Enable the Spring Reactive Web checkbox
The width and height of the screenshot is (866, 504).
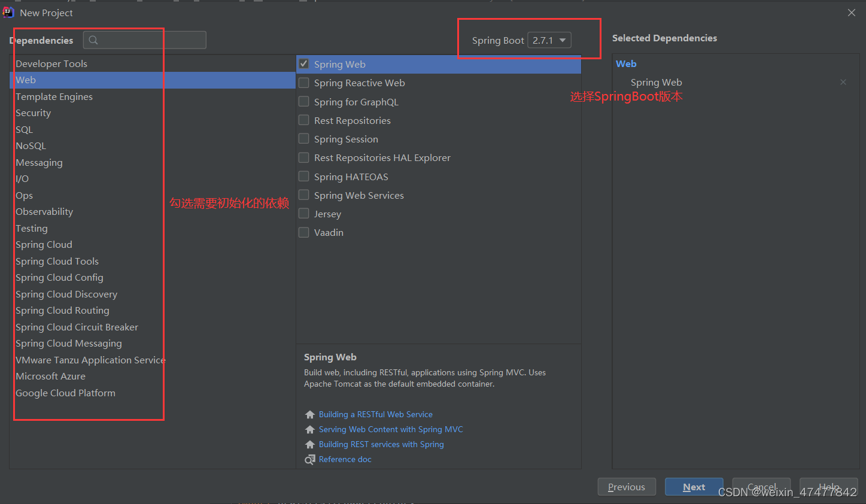pyautogui.click(x=304, y=83)
